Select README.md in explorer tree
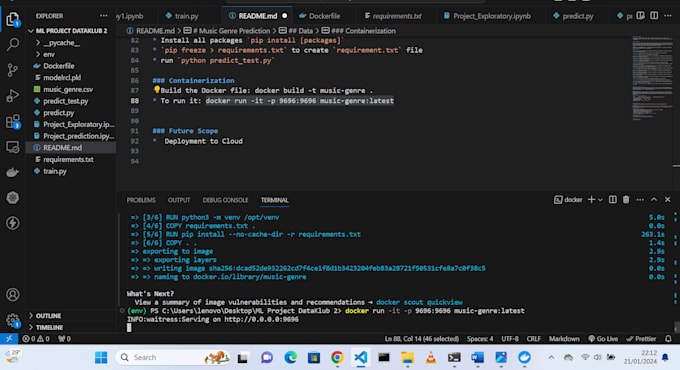 tap(62, 147)
